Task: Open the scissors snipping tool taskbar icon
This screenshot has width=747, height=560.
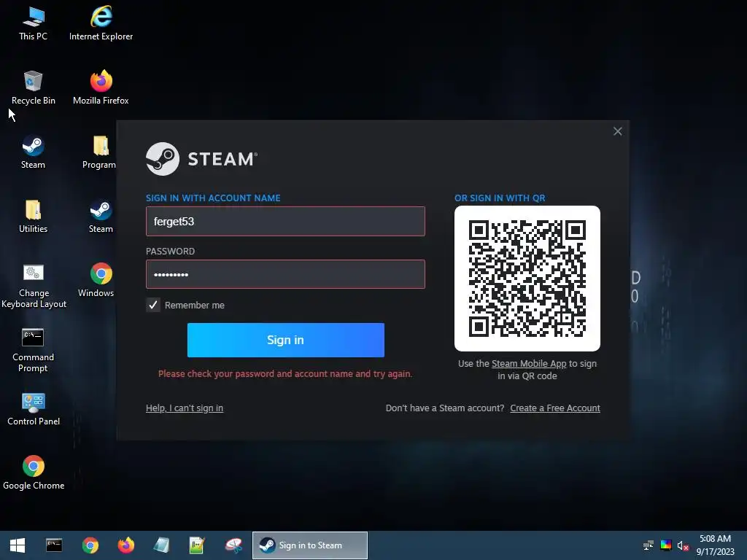Action: click(x=233, y=545)
